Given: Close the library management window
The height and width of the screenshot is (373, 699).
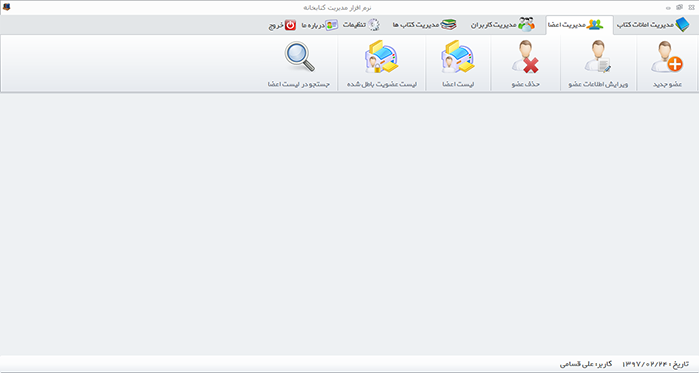Looking at the screenshot, I should point(691,7).
